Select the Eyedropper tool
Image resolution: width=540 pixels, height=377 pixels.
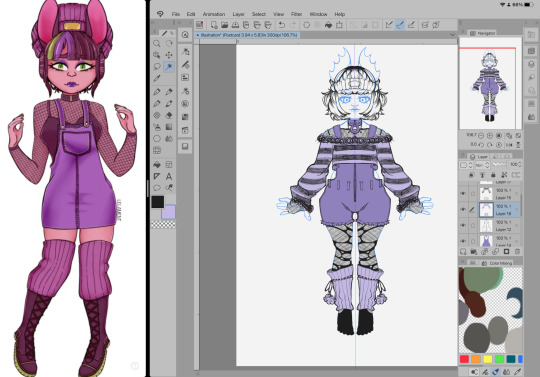pos(157,78)
